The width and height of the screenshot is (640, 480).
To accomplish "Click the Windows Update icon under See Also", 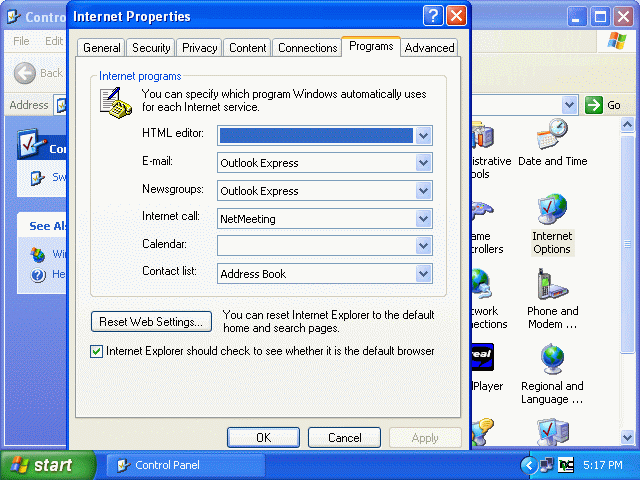I will (38, 254).
